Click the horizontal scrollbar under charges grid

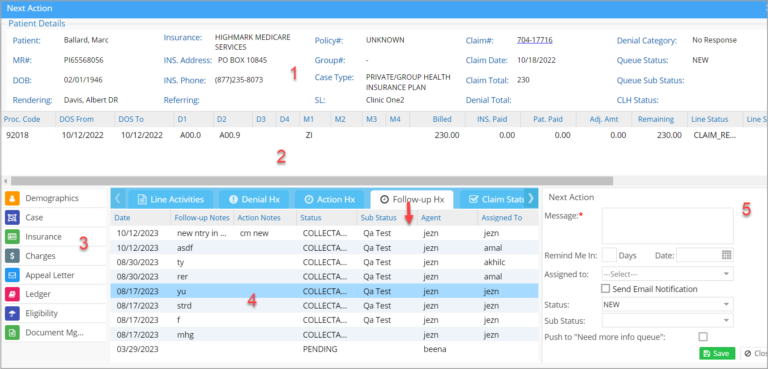click(312, 181)
